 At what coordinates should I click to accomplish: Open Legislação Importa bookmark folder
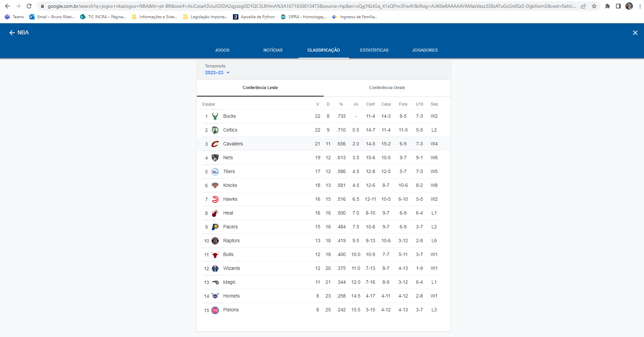(x=205, y=17)
